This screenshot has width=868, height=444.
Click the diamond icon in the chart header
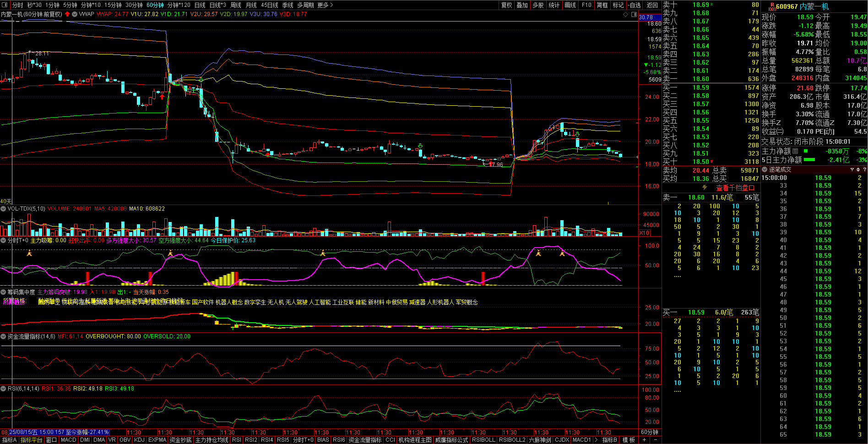tap(626, 15)
